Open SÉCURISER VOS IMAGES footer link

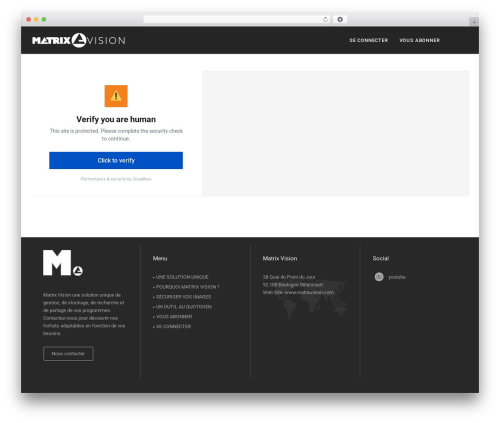pyautogui.click(x=183, y=297)
